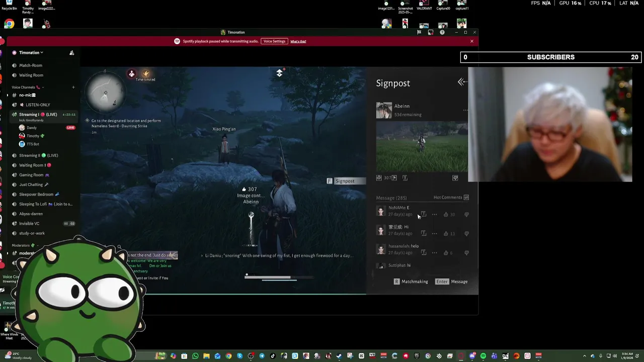Screen dimensions: 644x362
Task: Collapse the Moderators category
Action: 23,245
